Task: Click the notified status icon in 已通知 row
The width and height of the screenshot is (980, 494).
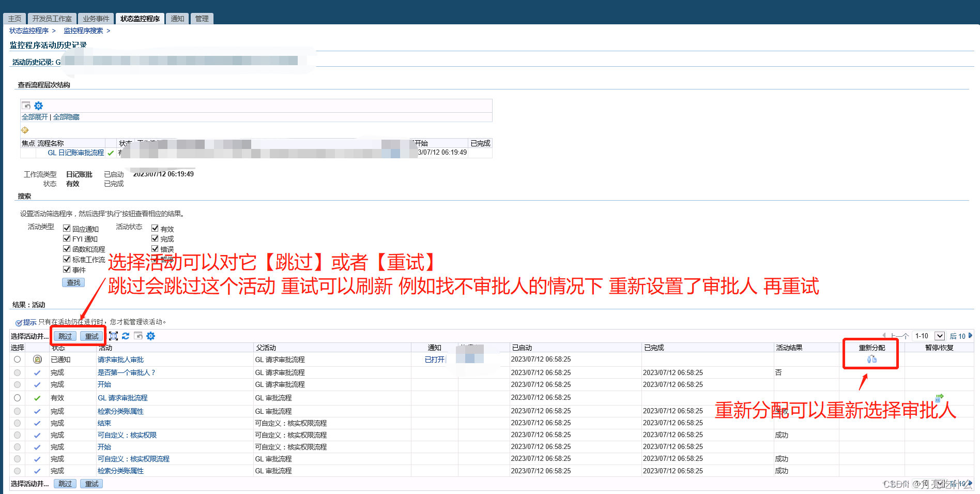Action: [37, 360]
